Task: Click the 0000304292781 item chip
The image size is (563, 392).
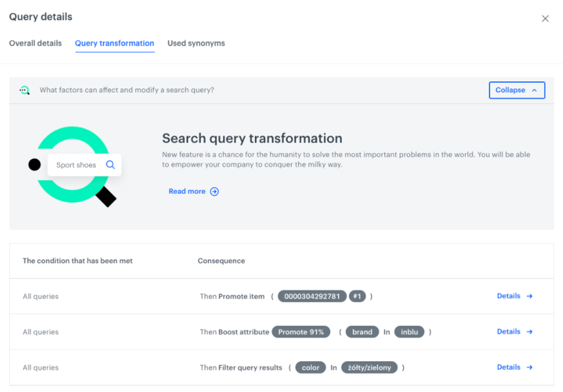Action: [x=312, y=296]
